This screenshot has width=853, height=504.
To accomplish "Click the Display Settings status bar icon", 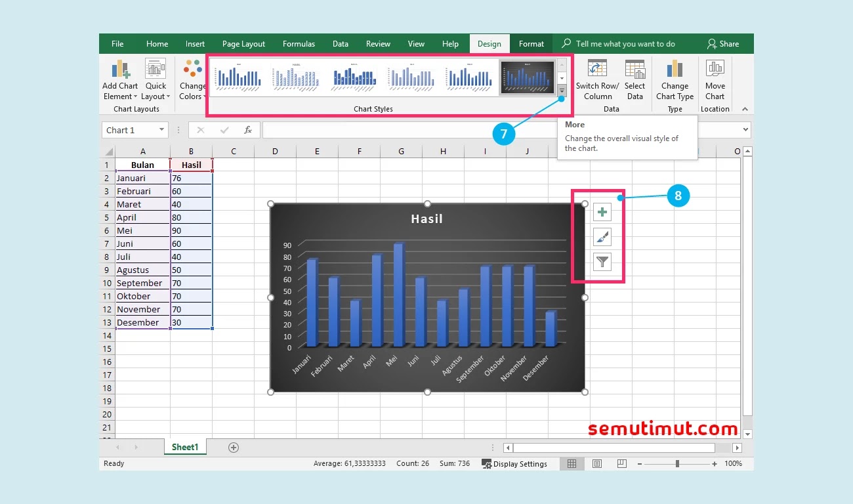I will click(516, 463).
